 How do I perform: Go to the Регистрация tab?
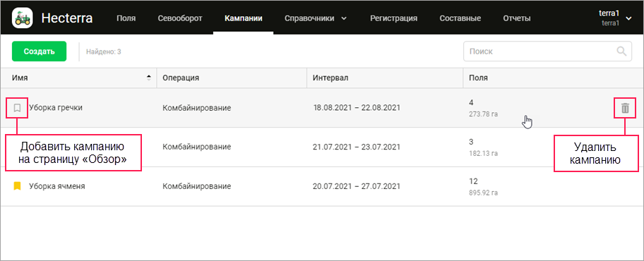click(x=393, y=18)
